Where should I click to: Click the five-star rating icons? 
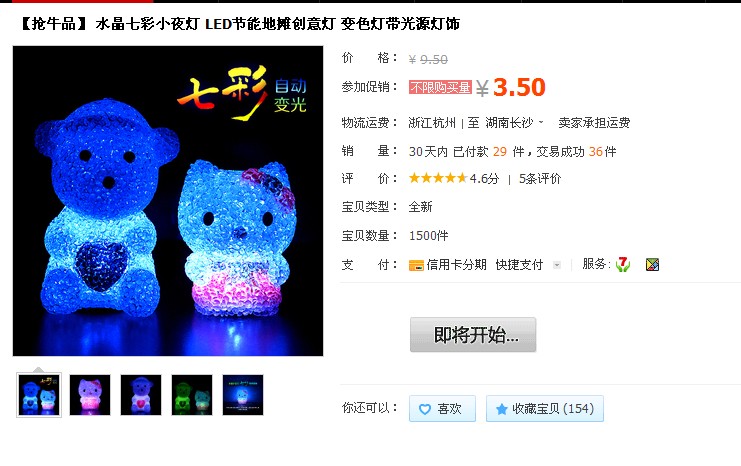click(x=438, y=178)
